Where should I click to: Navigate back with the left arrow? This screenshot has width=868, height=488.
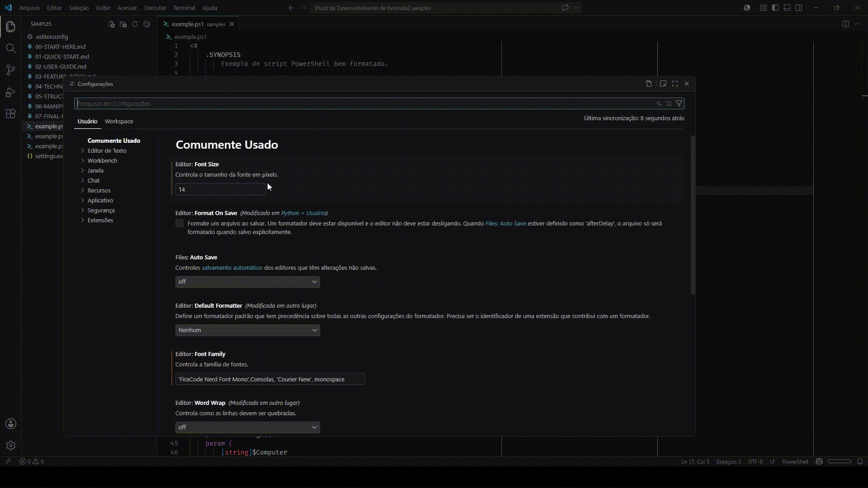tap(291, 8)
